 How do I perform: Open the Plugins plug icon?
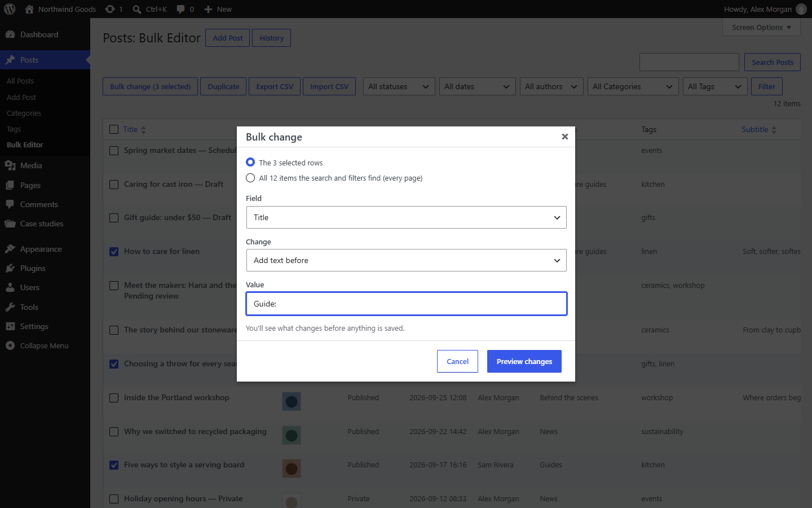point(10,268)
